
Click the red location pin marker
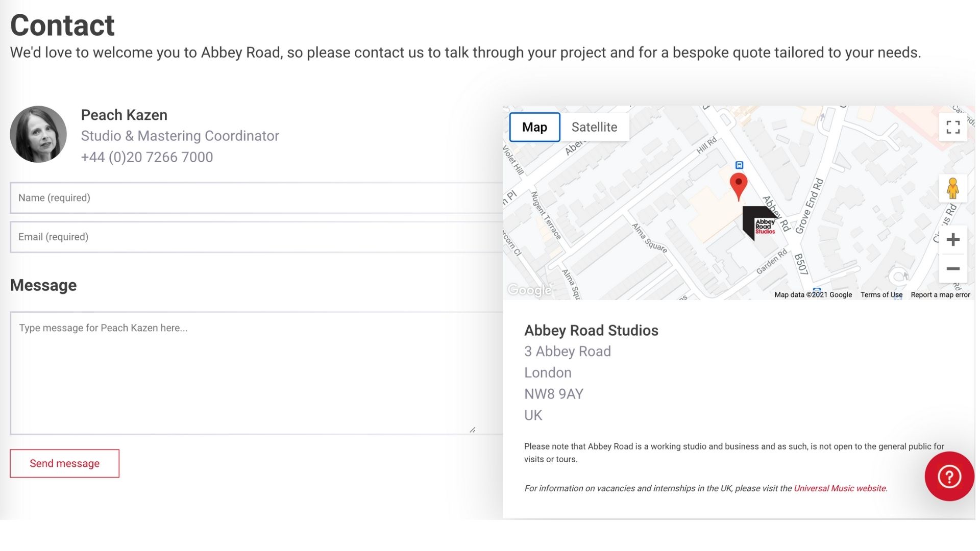pyautogui.click(x=738, y=185)
